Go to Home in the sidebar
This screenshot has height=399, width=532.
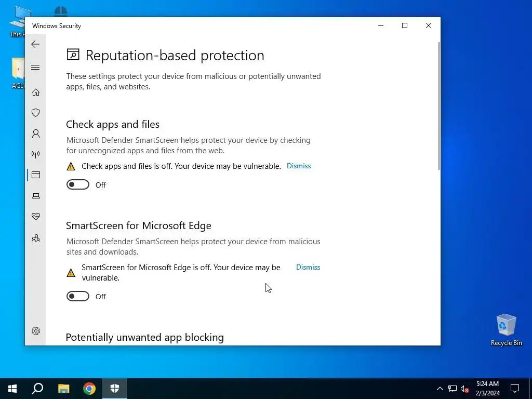coord(36,92)
